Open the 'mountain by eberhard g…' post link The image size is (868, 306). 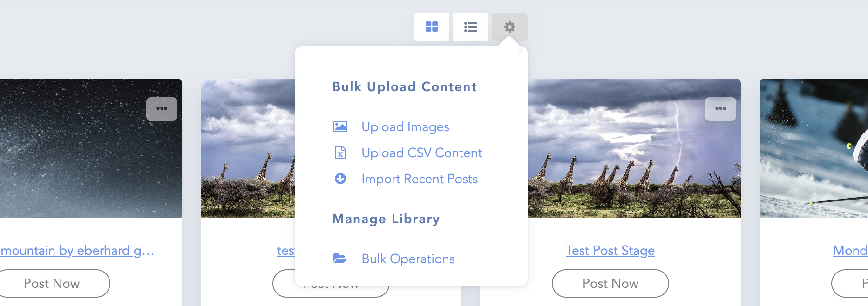coord(77,251)
